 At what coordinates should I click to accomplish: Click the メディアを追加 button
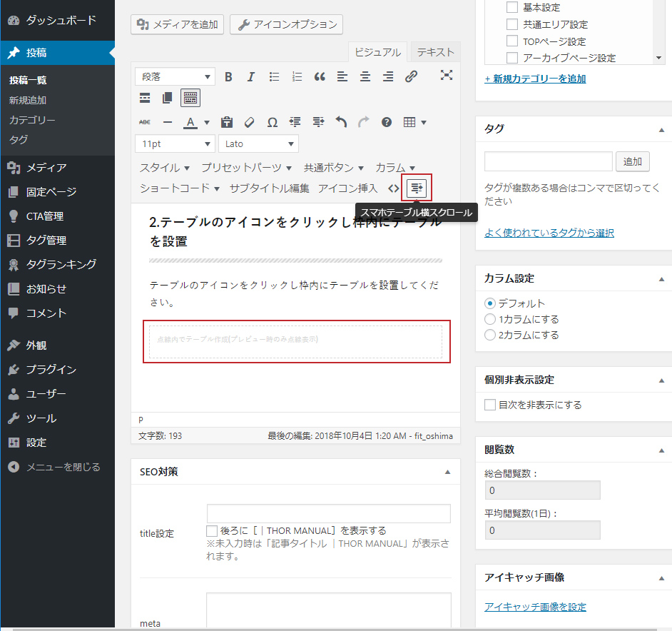[178, 25]
